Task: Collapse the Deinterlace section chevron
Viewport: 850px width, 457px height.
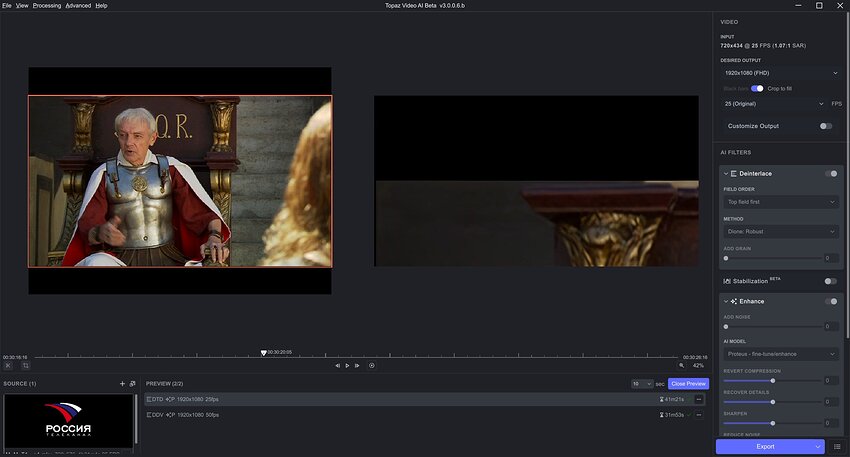Action: [726, 174]
